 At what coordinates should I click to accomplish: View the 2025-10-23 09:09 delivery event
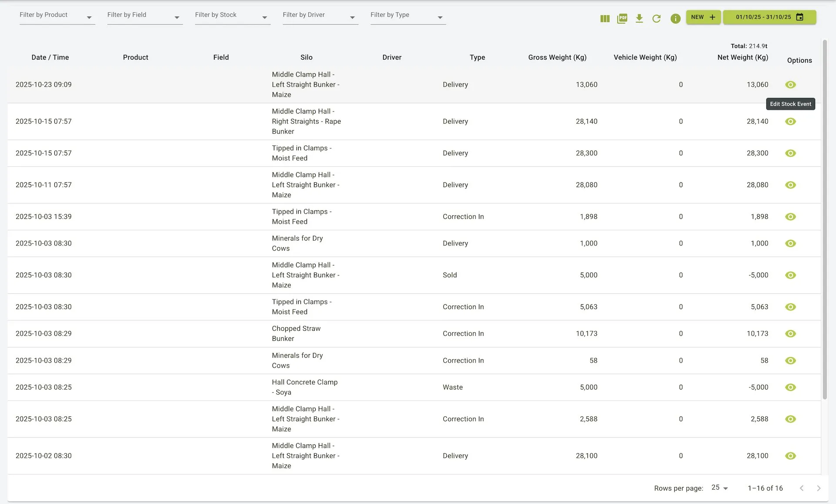tap(790, 84)
